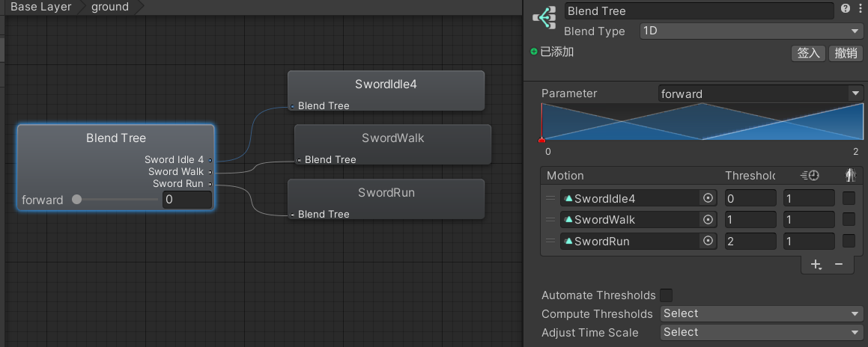The width and height of the screenshot is (868, 347).
Task: Go to Base Layer breadcrumb
Action: pos(41,7)
